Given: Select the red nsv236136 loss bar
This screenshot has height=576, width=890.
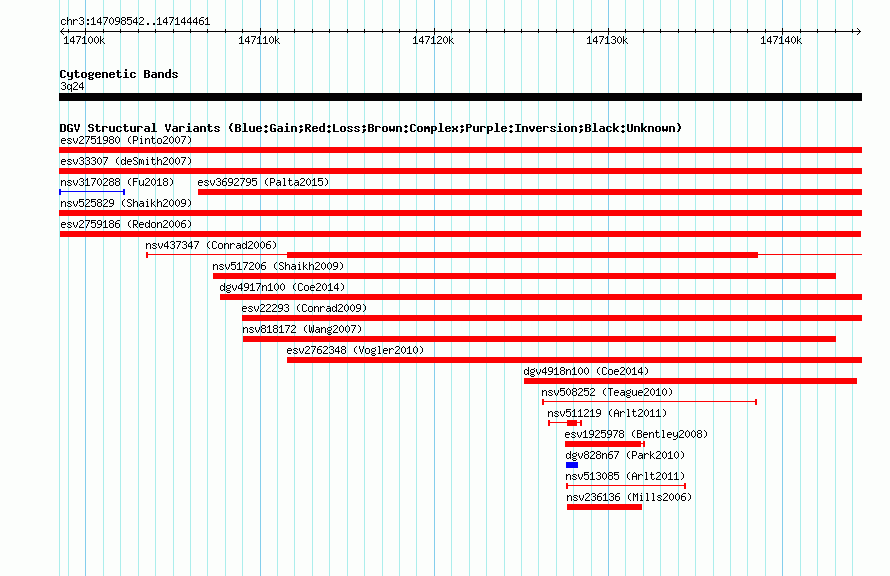Looking at the screenshot, I should pyautogui.click(x=604, y=507).
